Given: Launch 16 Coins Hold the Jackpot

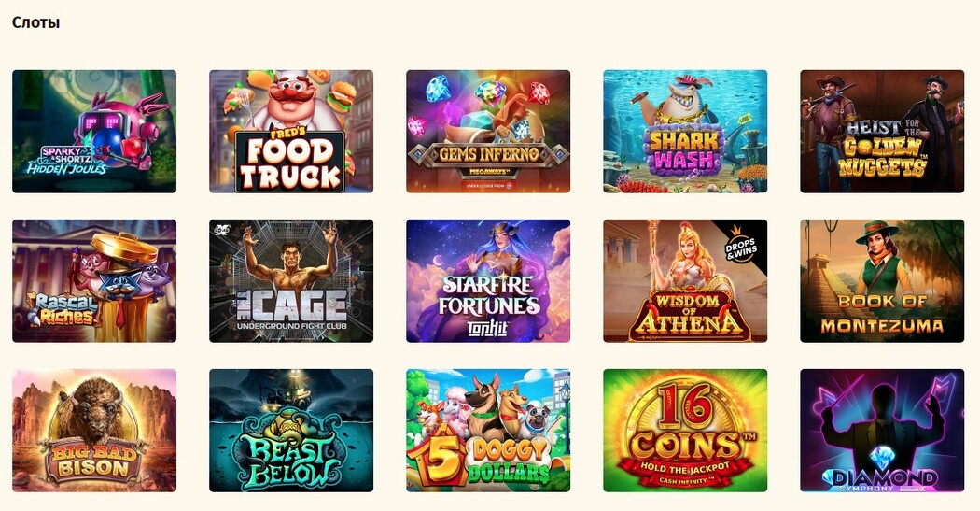Looking at the screenshot, I should point(685,431).
